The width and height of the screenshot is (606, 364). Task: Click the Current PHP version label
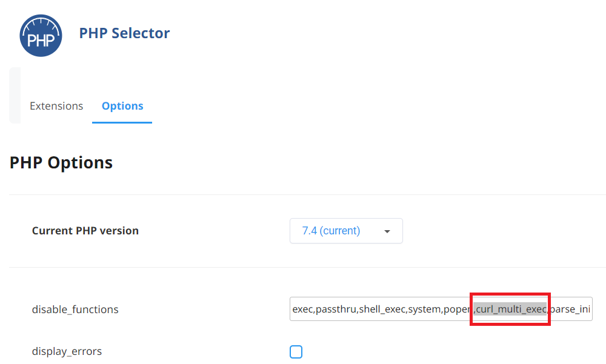click(x=85, y=231)
